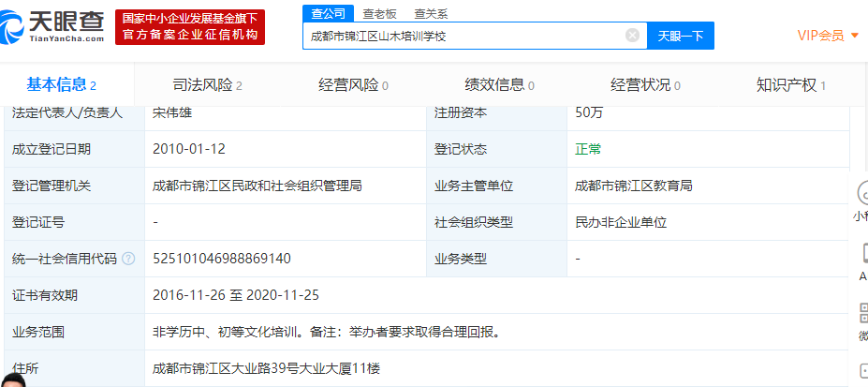Click the 证书有效期 label

click(44, 295)
